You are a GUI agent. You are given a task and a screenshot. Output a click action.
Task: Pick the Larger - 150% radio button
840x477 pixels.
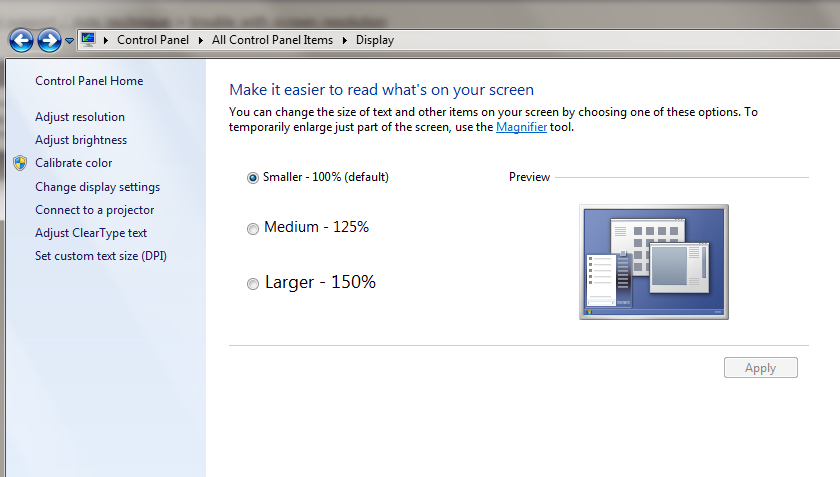click(253, 284)
